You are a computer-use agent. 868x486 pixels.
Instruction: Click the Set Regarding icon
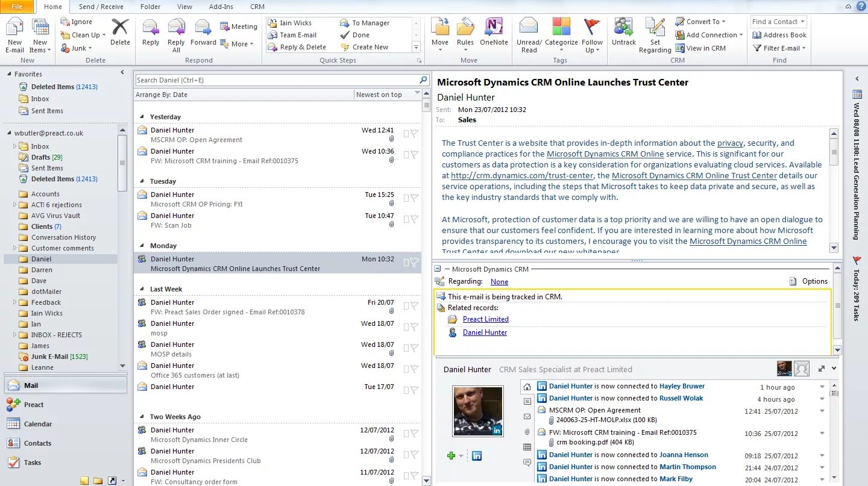(655, 27)
